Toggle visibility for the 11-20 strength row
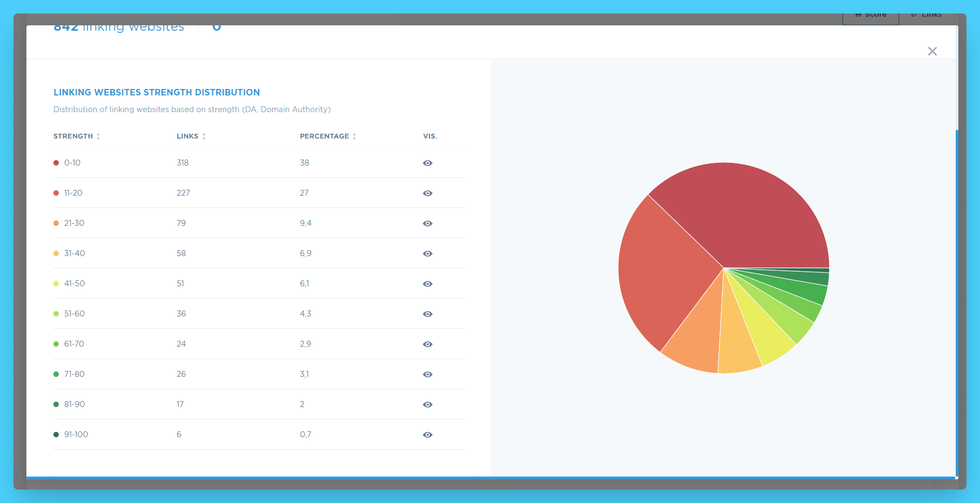 point(427,193)
